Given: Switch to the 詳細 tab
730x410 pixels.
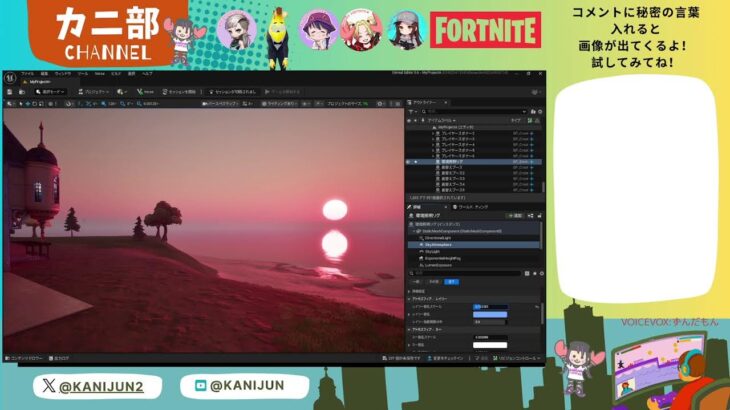Looking at the screenshot, I should 417,207.
